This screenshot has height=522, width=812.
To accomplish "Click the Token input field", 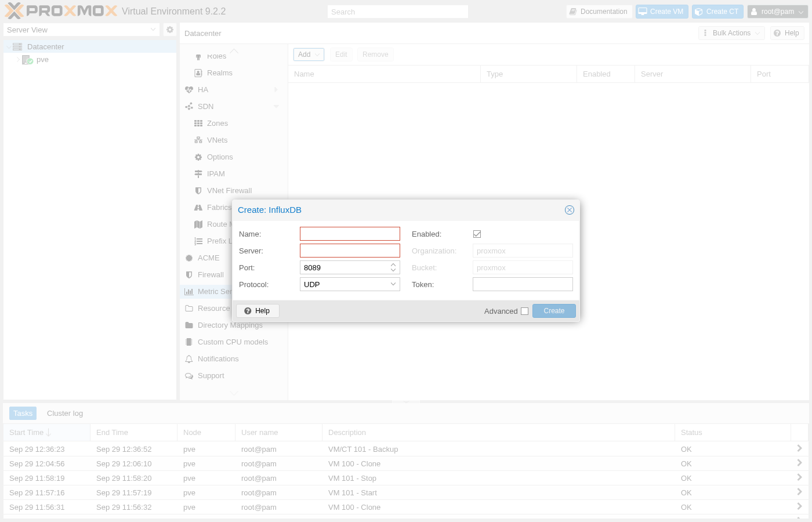I will coord(523,284).
